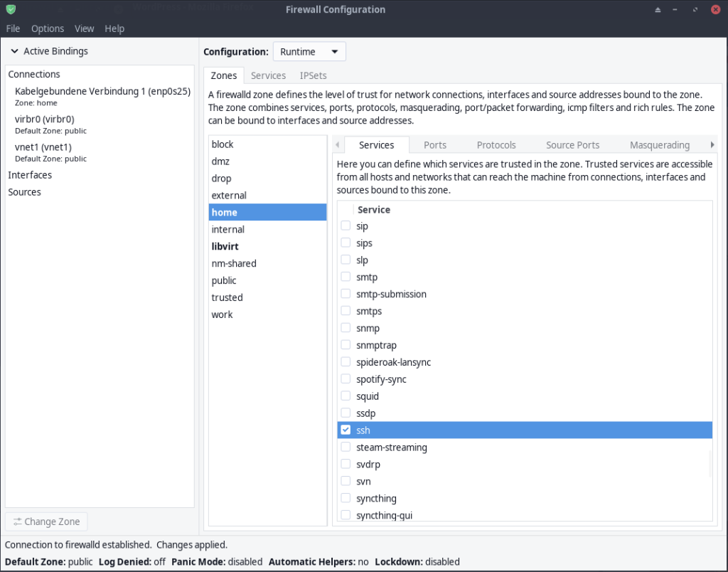
Task: Click the services list vertical scrollbar
Action: click(x=710, y=462)
